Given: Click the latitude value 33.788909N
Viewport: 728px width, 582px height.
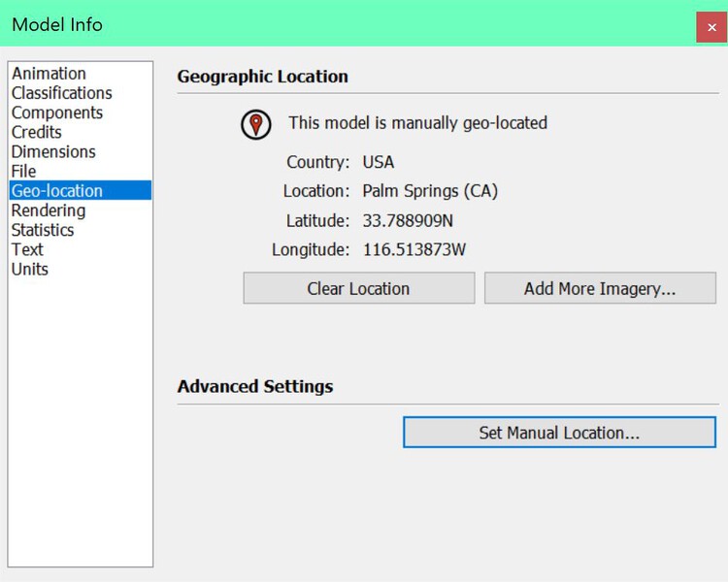Looking at the screenshot, I should point(408,220).
